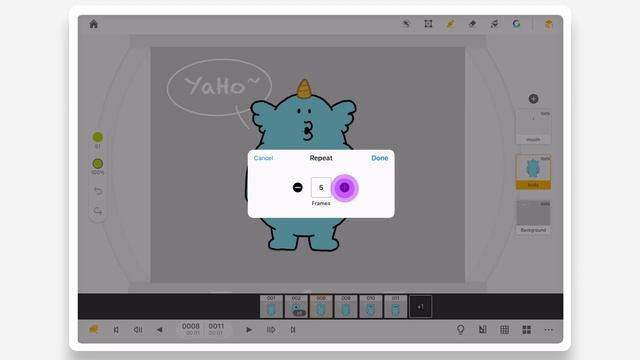Viewport: 640px width, 360px height.
Task: Toggle onion skin lightbulb
Action: pos(460,330)
